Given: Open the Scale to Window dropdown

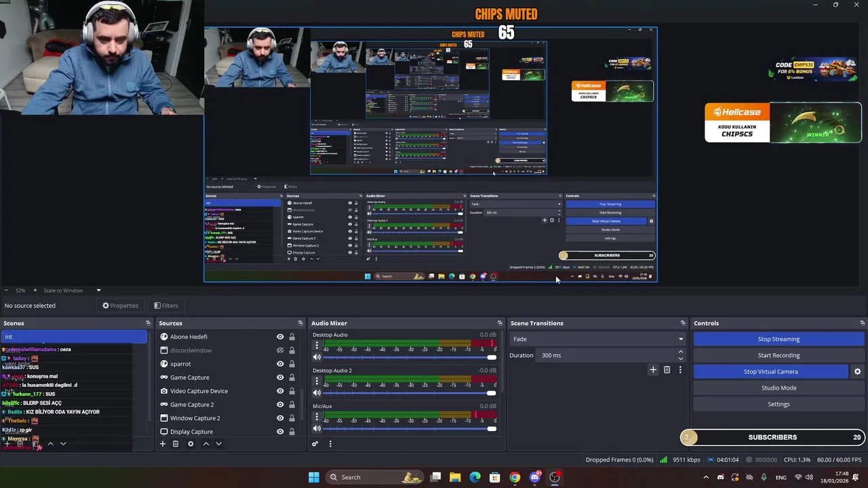Looking at the screenshot, I should [x=71, y=291].
